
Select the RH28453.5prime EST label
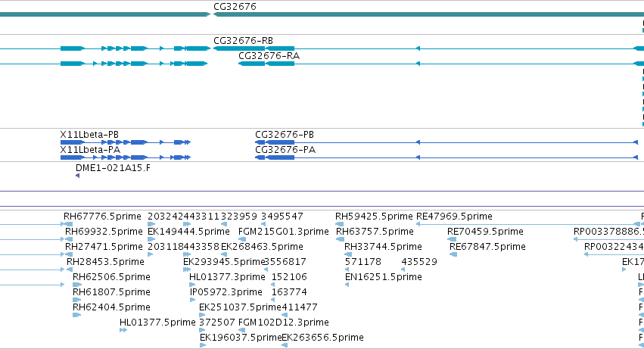(x=105, y=262)
